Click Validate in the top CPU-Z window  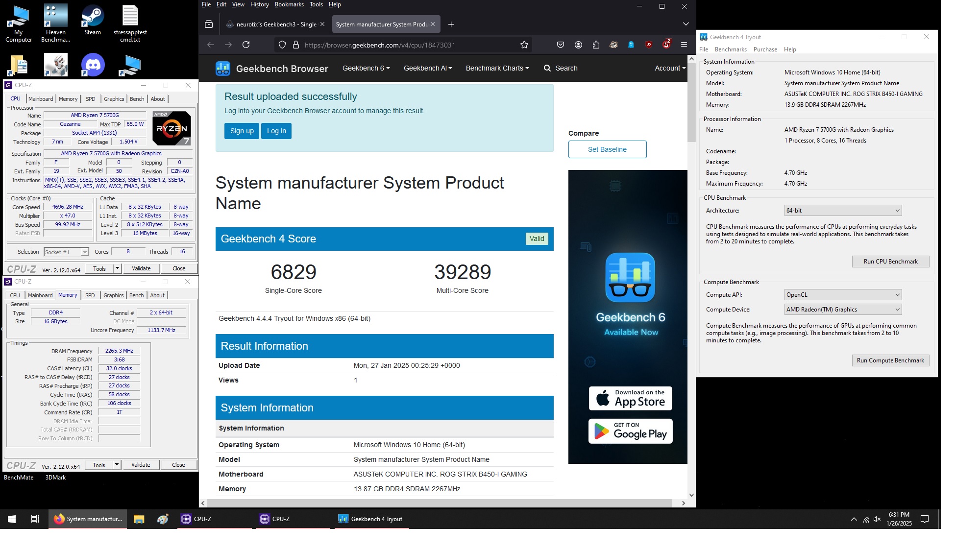[141, 268]
